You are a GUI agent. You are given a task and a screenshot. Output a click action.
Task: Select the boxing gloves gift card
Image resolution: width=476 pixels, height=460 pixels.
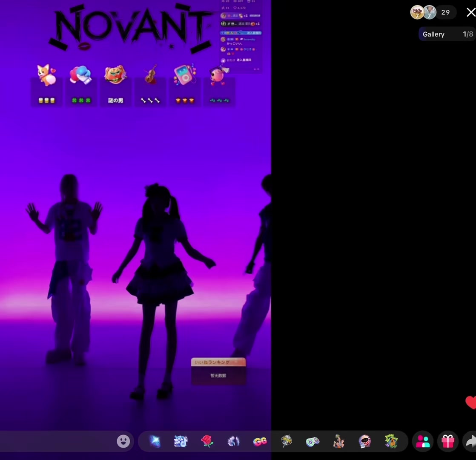[x=81, y=85]
